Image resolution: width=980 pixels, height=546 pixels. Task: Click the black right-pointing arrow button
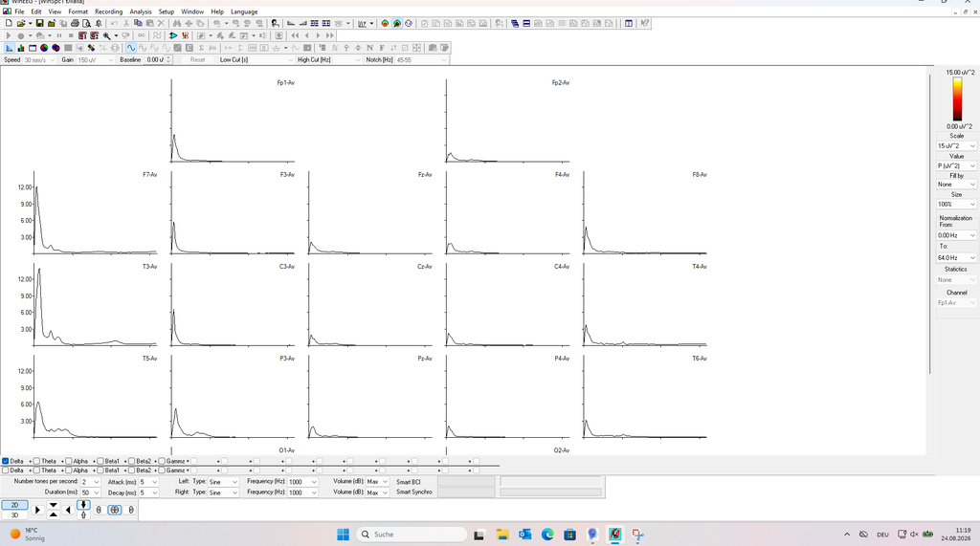(x=37, y=510)
